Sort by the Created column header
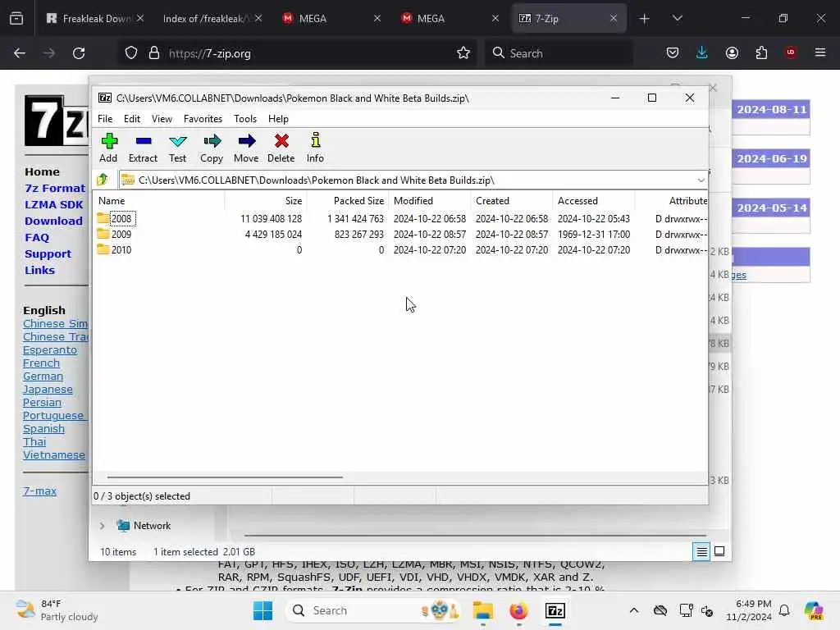The height and width of the screenshot is (630, 840). point(511,201)
